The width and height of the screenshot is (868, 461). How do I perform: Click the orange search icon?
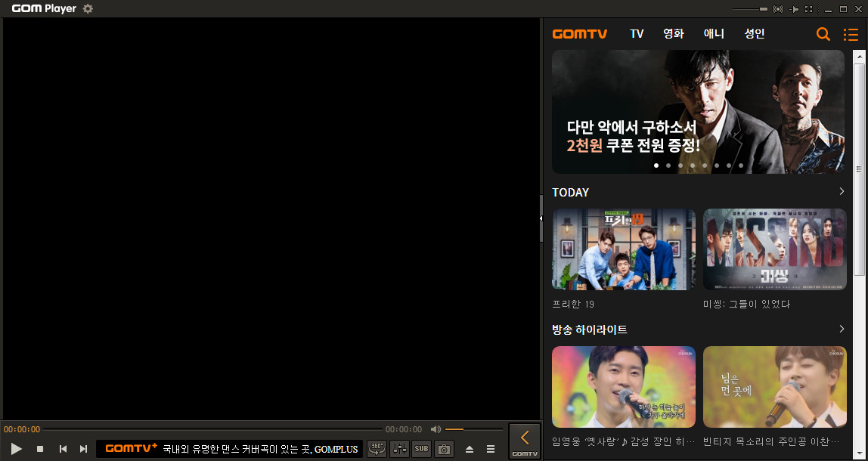(823, 34)
